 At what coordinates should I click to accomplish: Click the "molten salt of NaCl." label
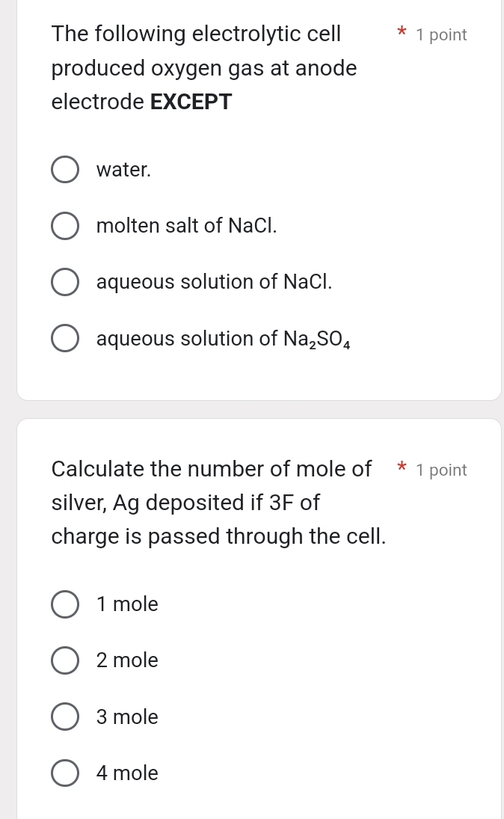(186, 225)
